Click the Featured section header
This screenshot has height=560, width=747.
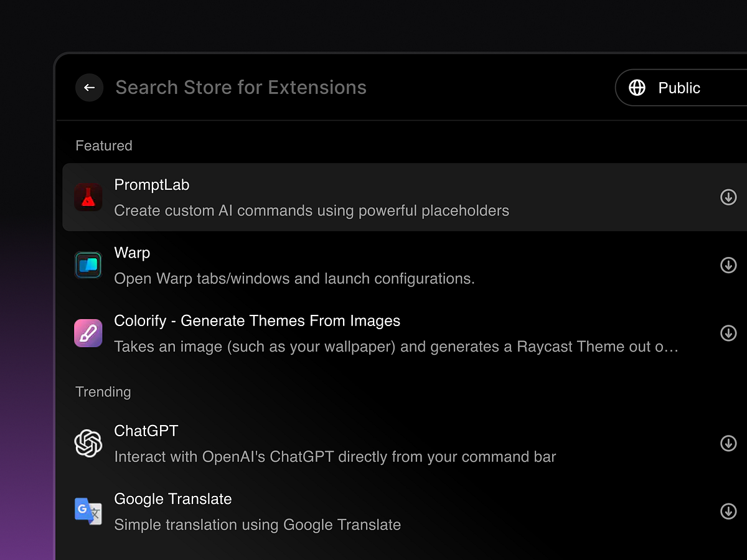click(x=104, y=146)
